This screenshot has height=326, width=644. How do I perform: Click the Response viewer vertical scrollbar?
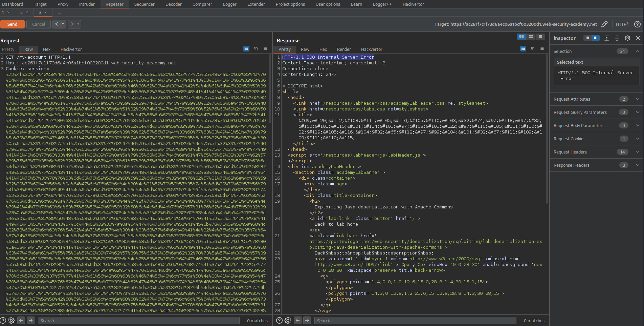point(547,129)
